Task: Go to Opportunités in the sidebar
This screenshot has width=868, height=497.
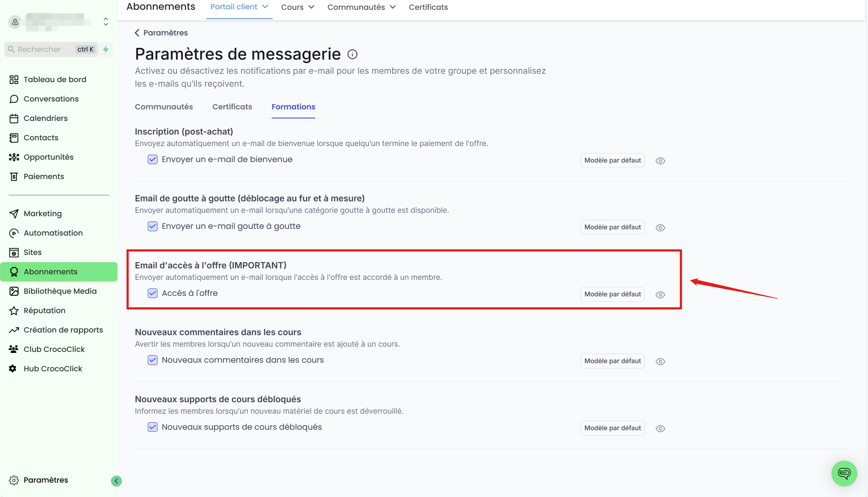Action: point(48,157)
